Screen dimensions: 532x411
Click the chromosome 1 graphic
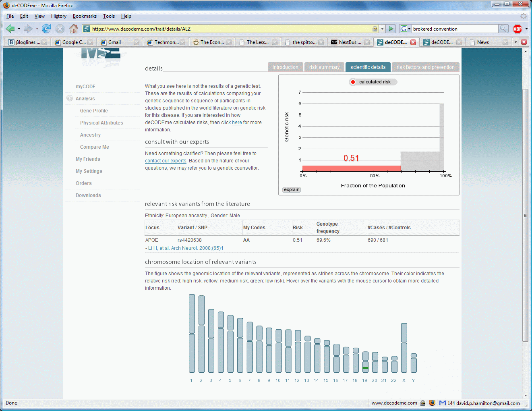click(x=192, y=333)
